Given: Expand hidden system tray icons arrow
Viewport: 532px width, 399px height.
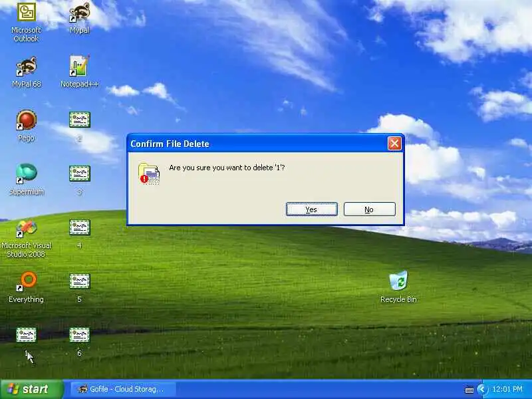Looking at the screenshot, I should pyautogui.click(x=481, y=389).
